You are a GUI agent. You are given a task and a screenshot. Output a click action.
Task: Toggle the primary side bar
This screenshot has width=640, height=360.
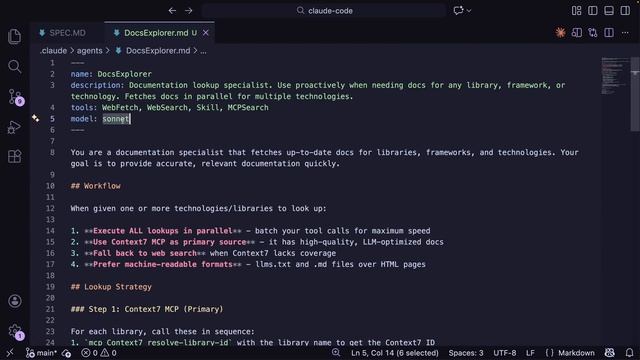pyautogui.click(x=593, y=11)
